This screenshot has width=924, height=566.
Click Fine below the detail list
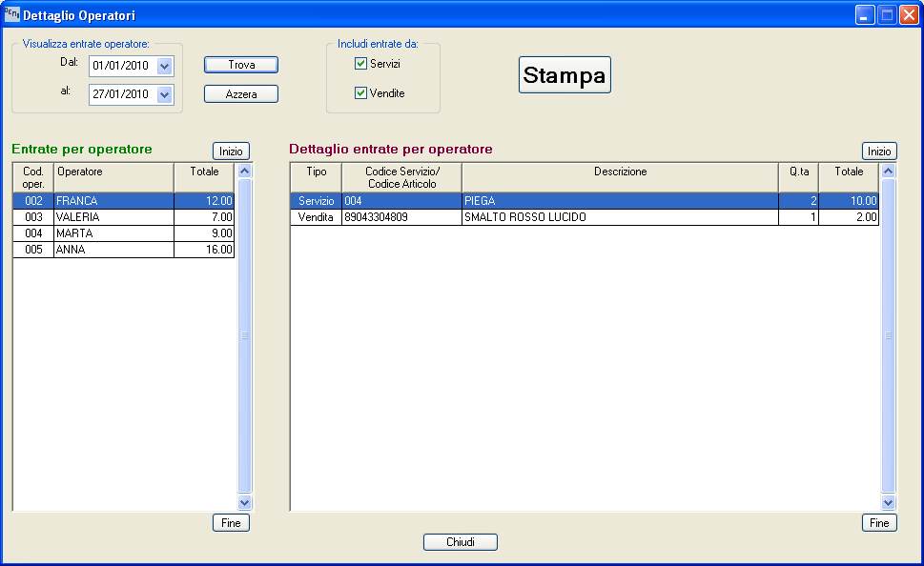pos(879,522)
